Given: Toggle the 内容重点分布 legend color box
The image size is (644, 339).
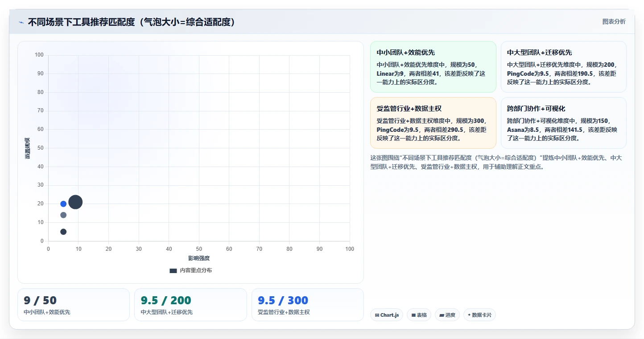Looking at the screenshot, I should pyautogui.click(x=173, y=270).
